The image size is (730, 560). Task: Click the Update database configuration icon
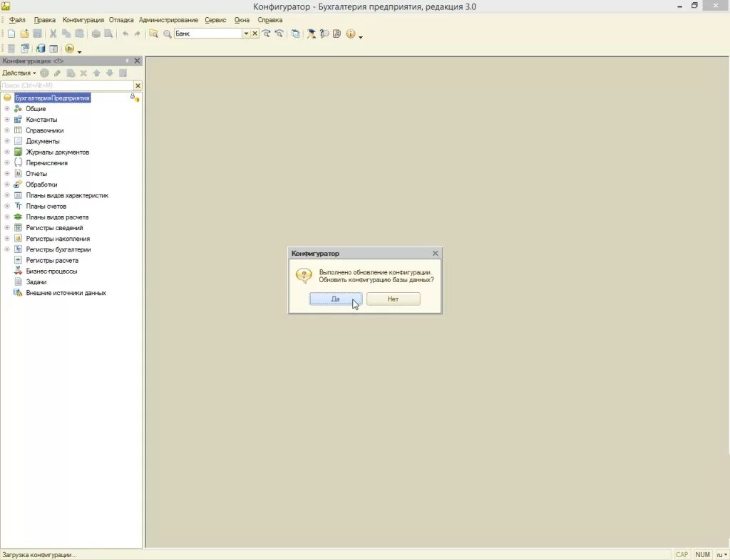[41, 48]
